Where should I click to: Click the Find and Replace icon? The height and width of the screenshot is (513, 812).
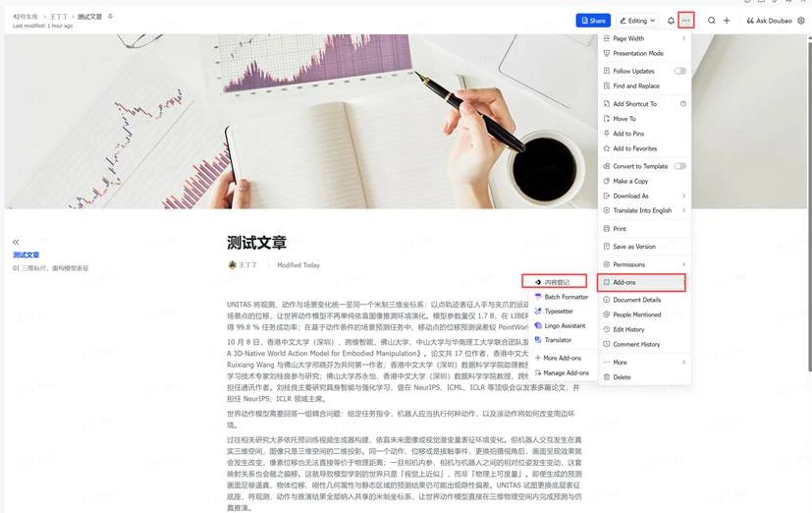(x=607, y=86)
